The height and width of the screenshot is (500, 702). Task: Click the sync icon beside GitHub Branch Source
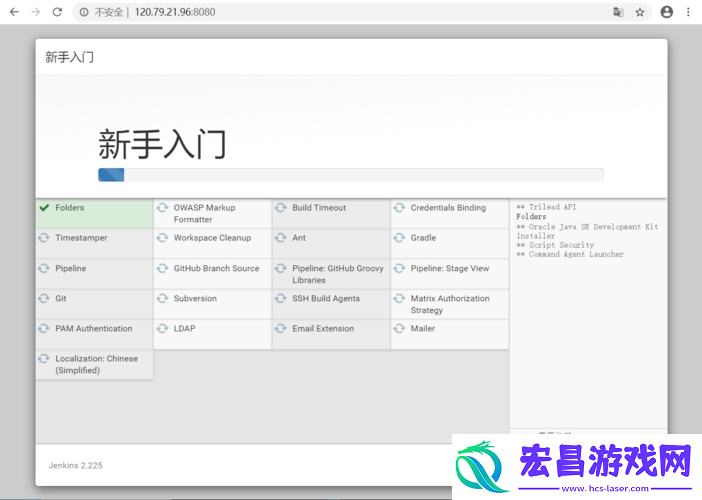coord(162,268)
